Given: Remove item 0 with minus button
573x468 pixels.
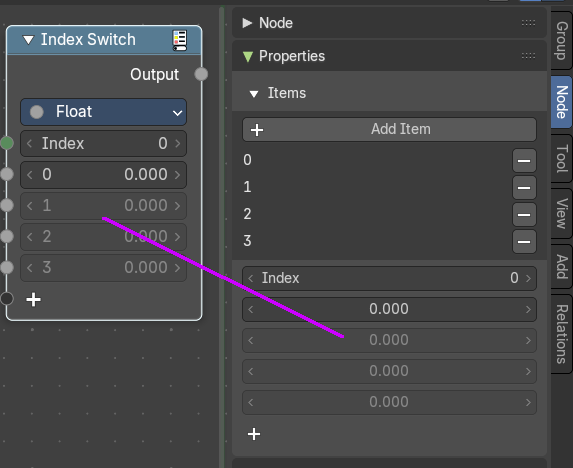Looking at the screenshot, I should click(524, 160).
